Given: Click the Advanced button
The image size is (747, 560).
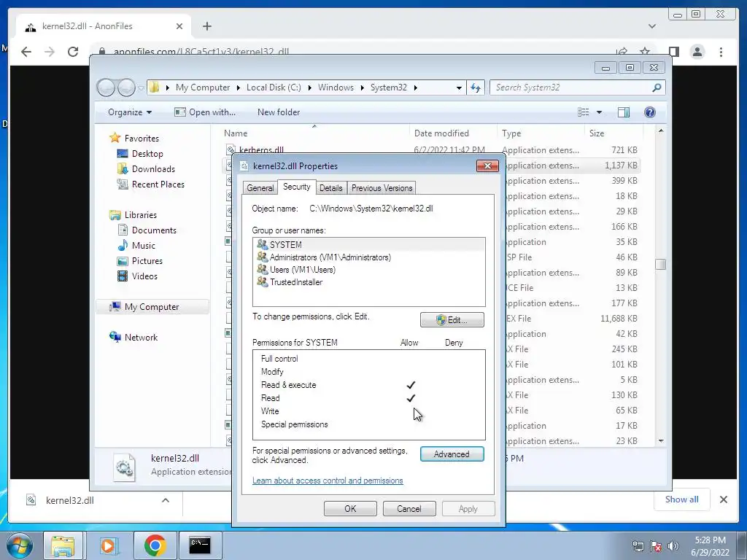Looking at the screenshot, I should tap(452, 454).
